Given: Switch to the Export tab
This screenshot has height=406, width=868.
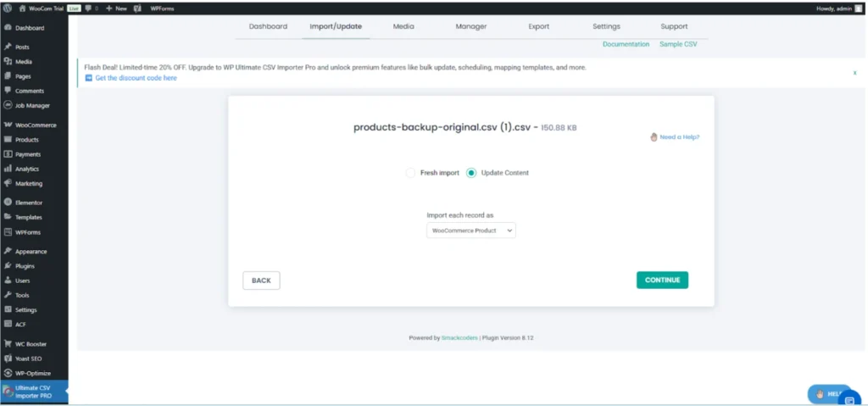Looking at the screenshot, I should pyautogui.click(x=539, y=26).
